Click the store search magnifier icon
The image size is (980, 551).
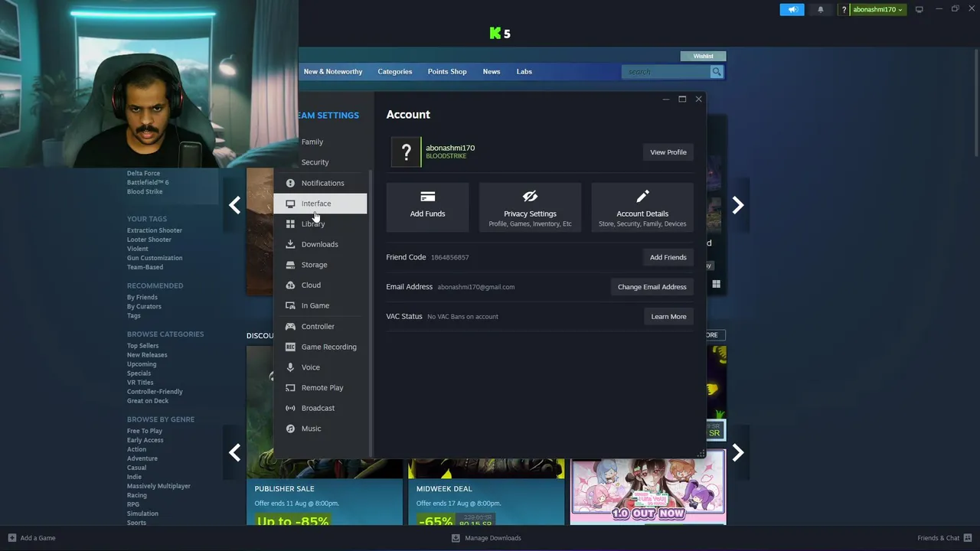717,71
